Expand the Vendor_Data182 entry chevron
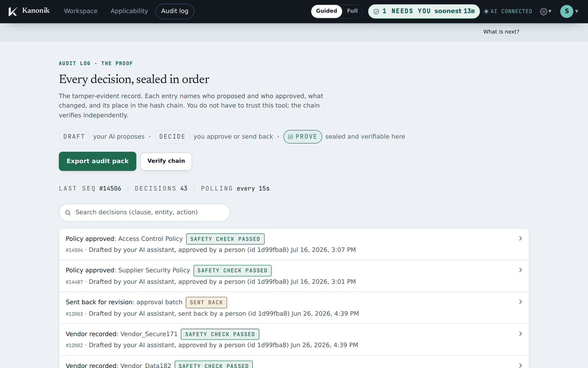The image size is (588, 368). coord(520,365)
